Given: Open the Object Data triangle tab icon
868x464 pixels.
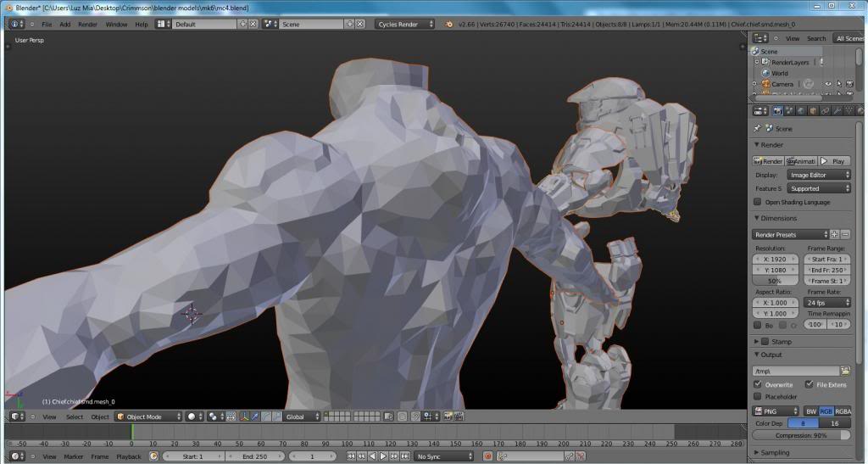Looking at the screenshot, I should tap(849, 111).
